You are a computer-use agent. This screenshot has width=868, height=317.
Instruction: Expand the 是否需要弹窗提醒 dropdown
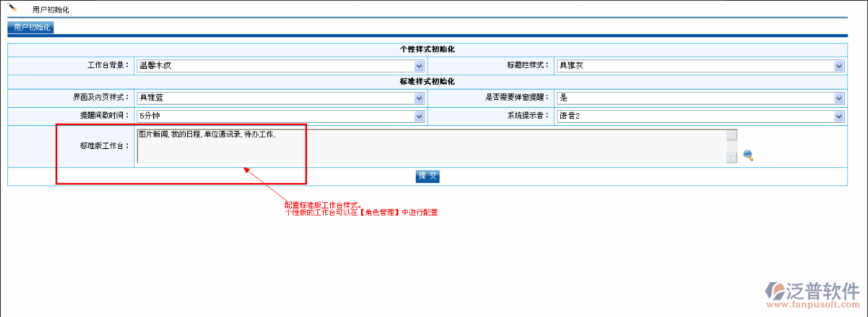pos(701,98)
